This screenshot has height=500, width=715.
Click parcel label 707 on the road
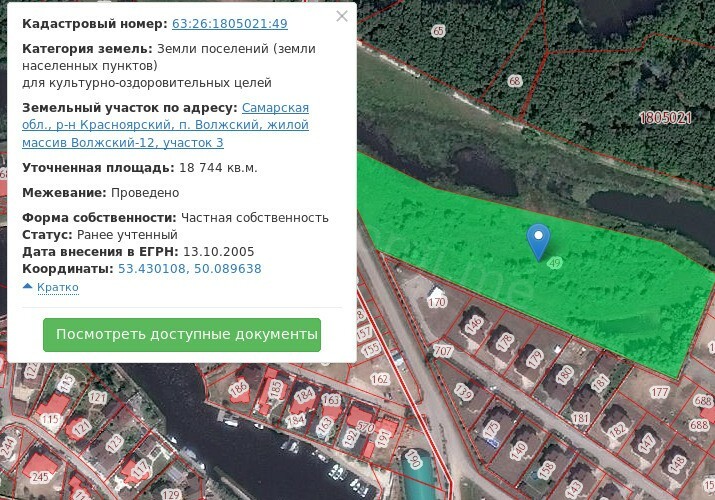pyautogui.click(x=444, y=351)
